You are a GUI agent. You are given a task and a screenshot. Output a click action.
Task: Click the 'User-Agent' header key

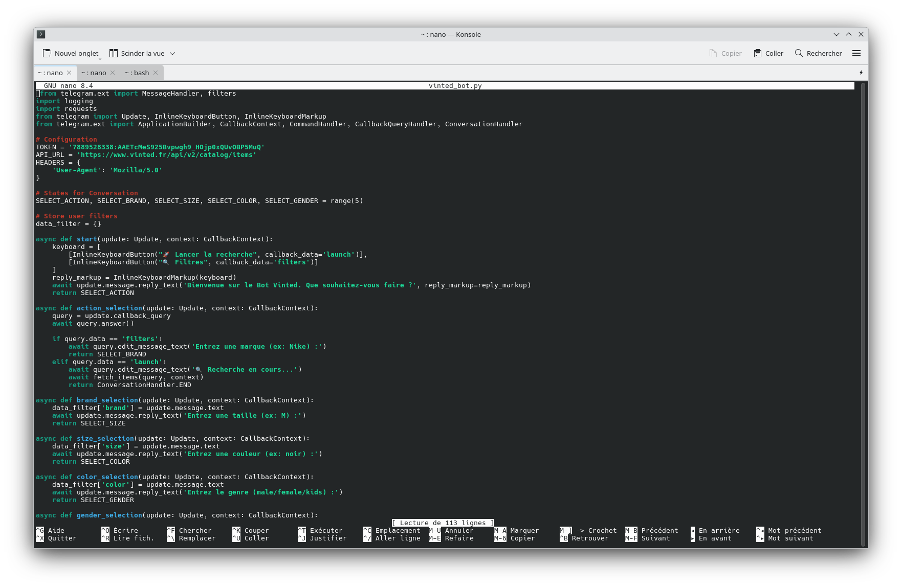point(77,170)
